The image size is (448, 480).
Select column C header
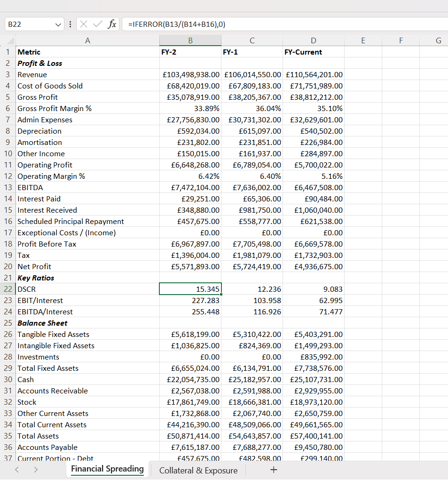(x=252, y=41)
